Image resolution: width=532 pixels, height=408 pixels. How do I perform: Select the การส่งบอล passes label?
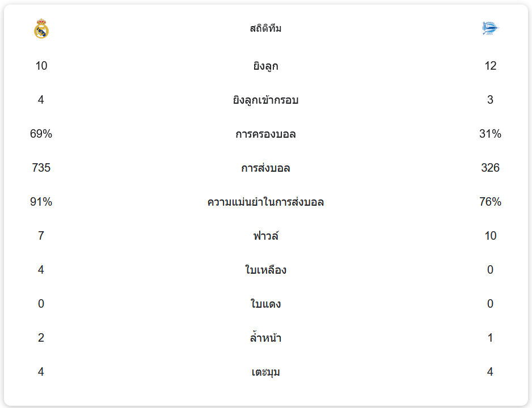coord(265,168)
